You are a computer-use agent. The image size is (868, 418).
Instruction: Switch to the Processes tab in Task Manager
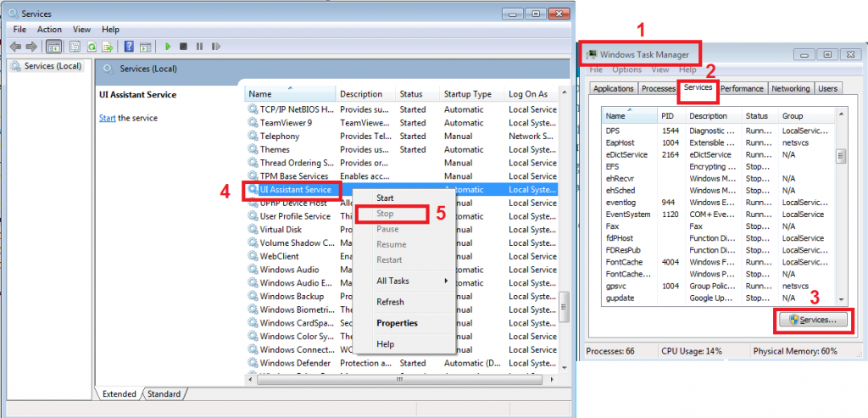(x=658, y=88)
